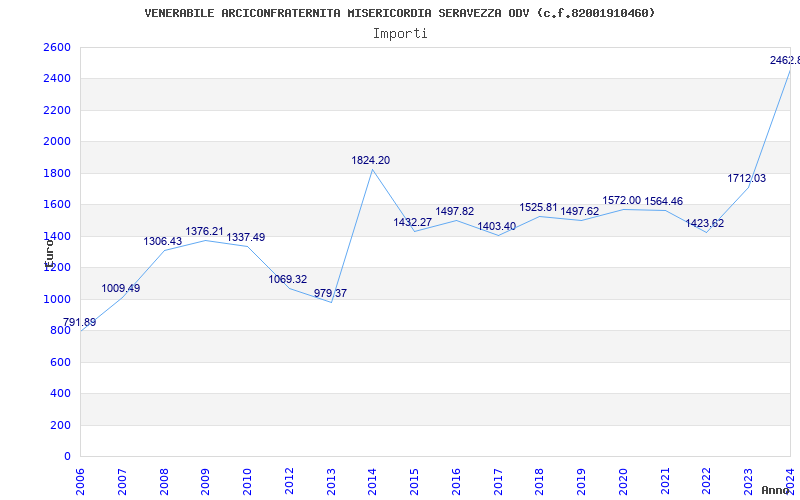Select the 979.37 data label
The height and width of the screenshot is (500, 800).
331,293
